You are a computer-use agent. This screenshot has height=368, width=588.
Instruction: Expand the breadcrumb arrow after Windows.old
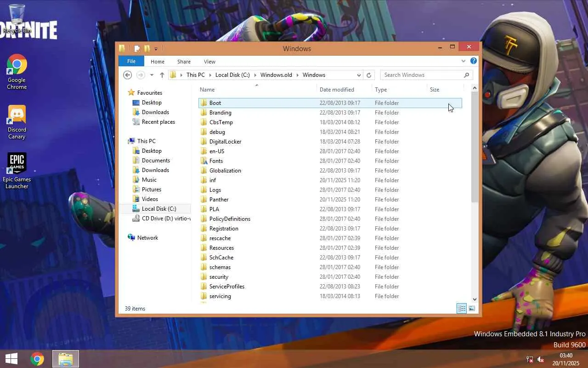(x=297, y=75)
